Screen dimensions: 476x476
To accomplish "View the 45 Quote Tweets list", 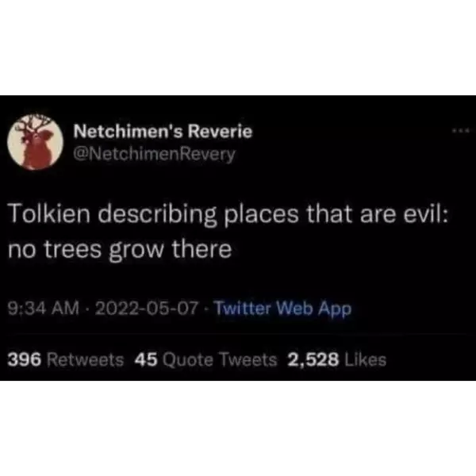I will (205, 359).
